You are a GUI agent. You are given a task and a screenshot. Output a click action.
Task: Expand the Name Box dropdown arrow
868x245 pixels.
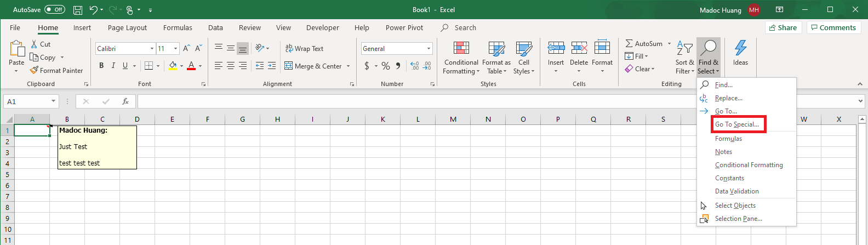(x=53, y=101)
